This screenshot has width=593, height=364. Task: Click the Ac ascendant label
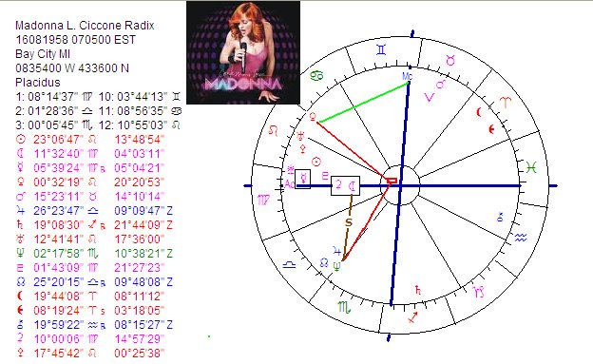point(289,183)
